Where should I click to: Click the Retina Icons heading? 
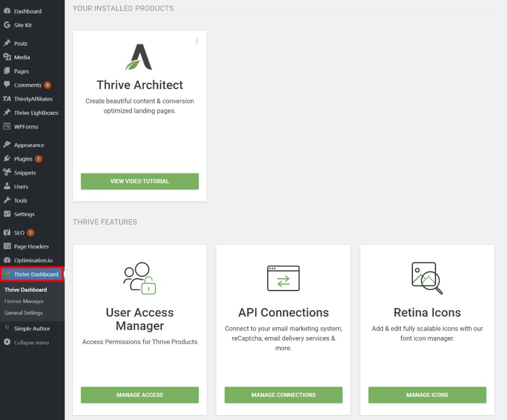point(427,312)
